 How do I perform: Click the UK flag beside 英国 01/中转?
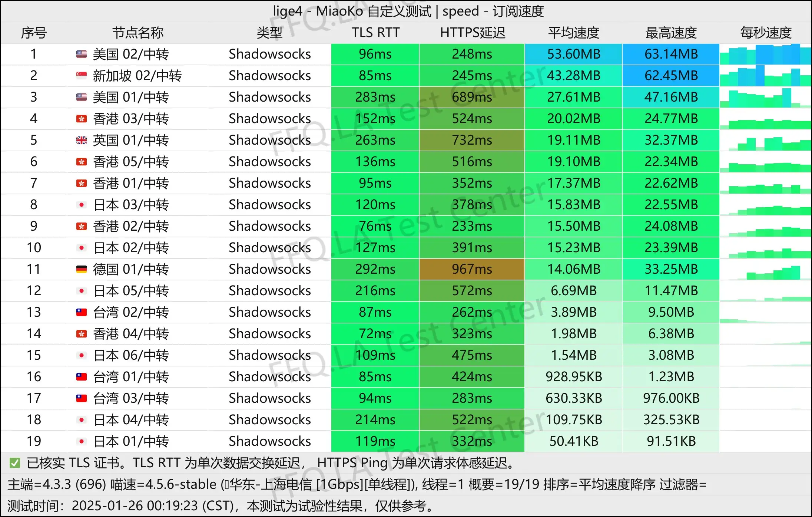[x=81, y=140]
